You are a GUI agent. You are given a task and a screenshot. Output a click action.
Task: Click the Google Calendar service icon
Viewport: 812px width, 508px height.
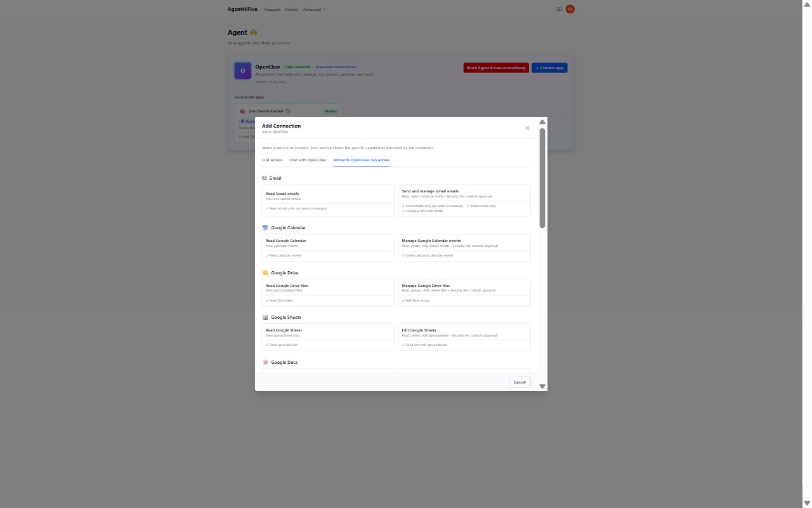click(x=265, y=227)
